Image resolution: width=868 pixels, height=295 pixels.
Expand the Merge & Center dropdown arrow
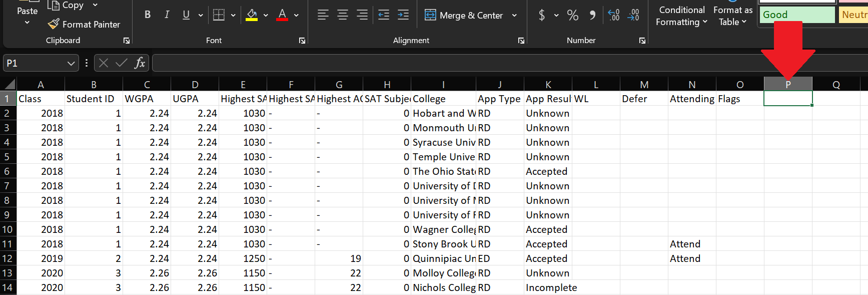[x=514, y=16]
